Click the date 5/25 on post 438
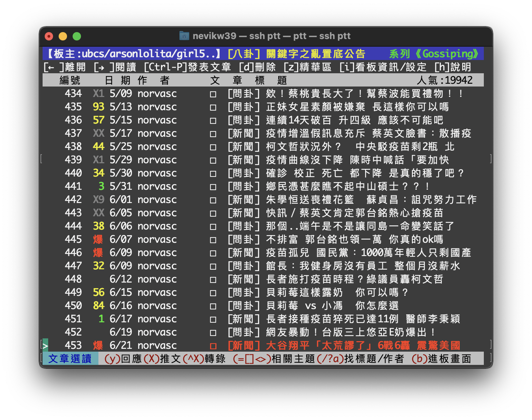 pyautogui.click(x=121, y=147)
